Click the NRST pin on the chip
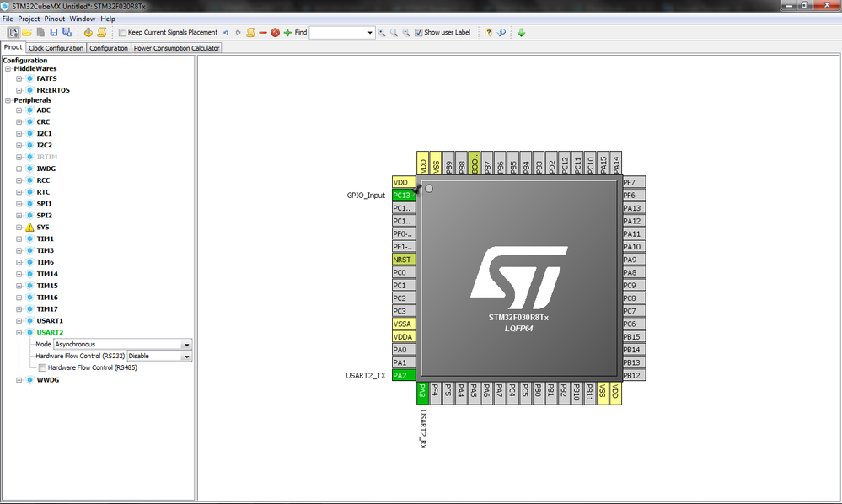Viewport: 842px width, 504px height. (x=403, y=260)
